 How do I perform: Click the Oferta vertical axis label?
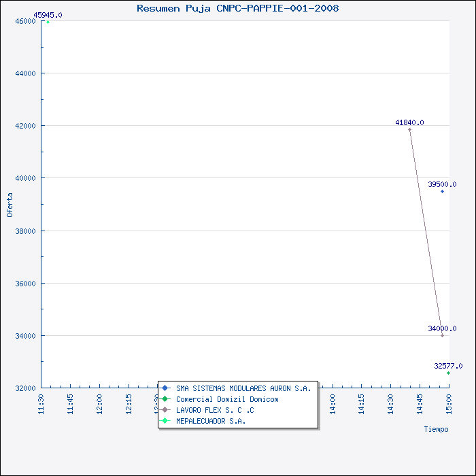pyautogui.click(x=10, y=205)
